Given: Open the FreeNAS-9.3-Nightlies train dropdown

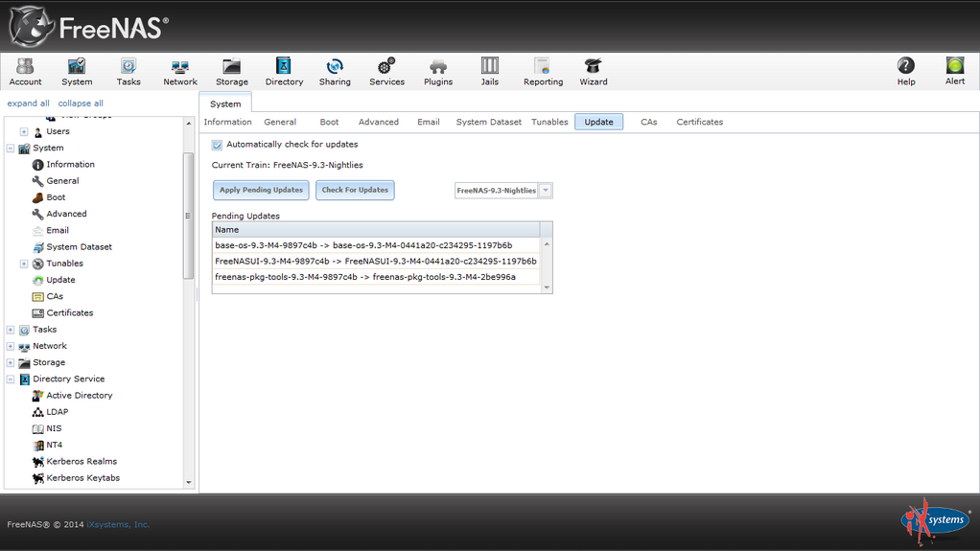Looking at the screenshot, I should tap(546, 191).
